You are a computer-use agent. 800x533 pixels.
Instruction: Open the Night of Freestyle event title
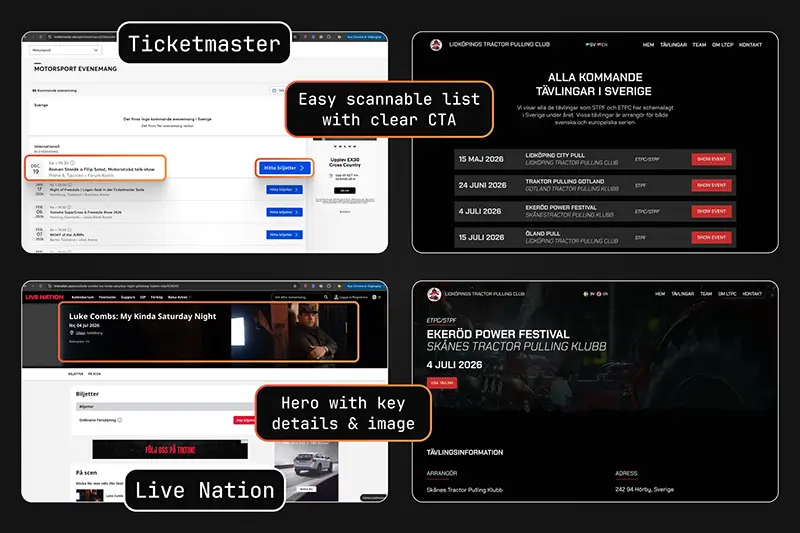tap(97, 189)
